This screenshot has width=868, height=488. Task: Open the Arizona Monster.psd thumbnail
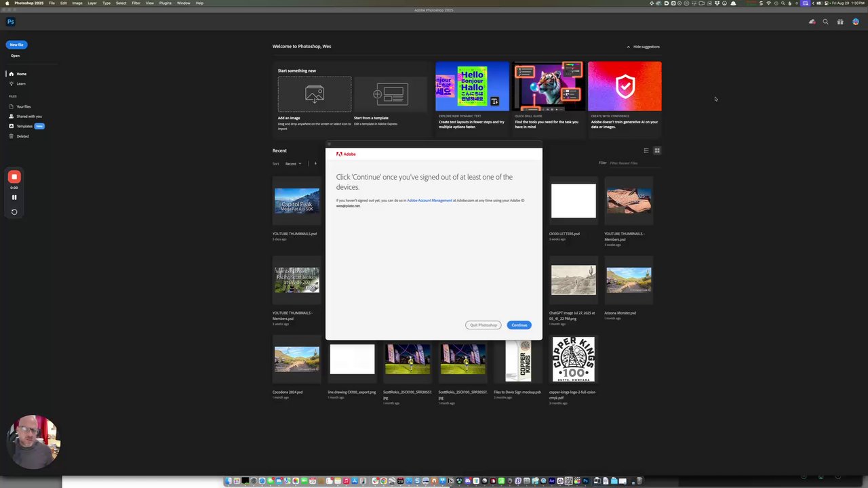(629, 280)
